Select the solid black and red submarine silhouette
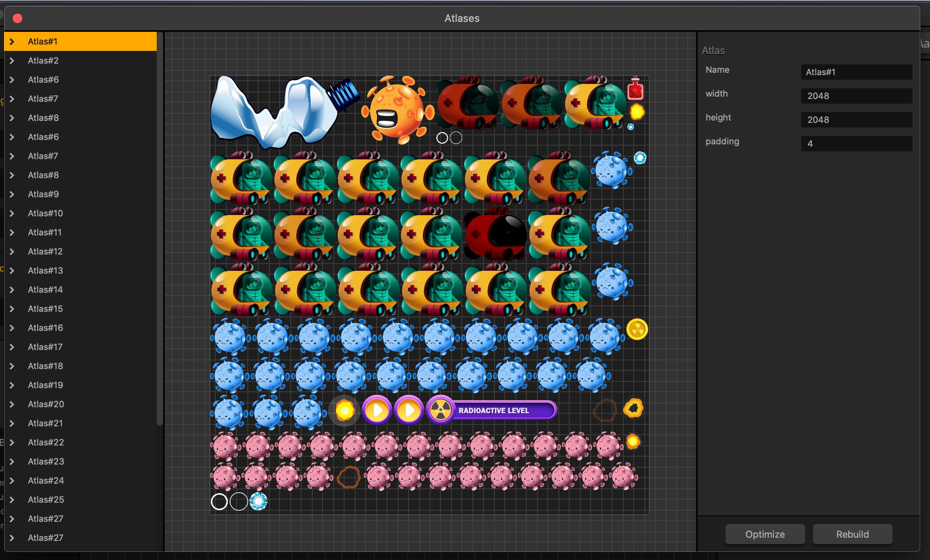 [494, 235]
